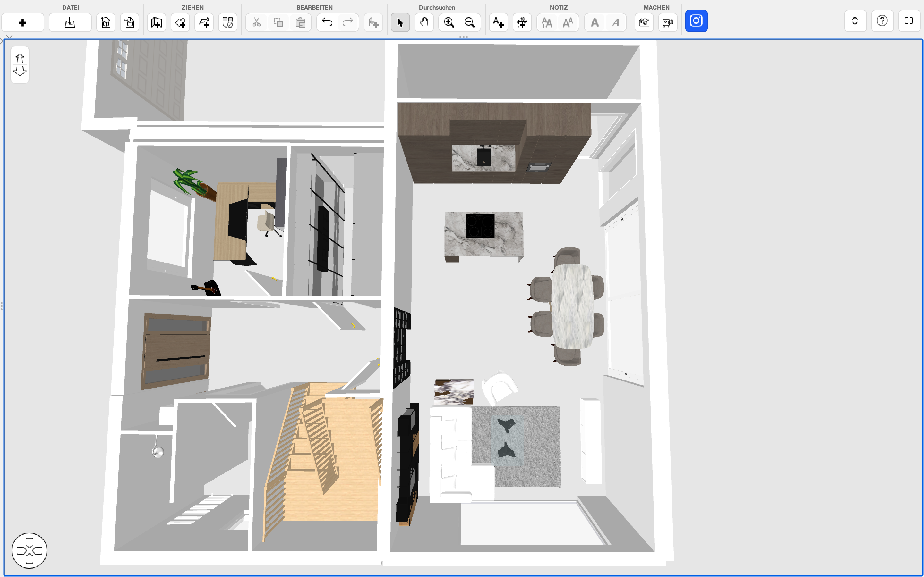Click the add text note tool
The height and width of the screenshot is (577, 924).
498,22
